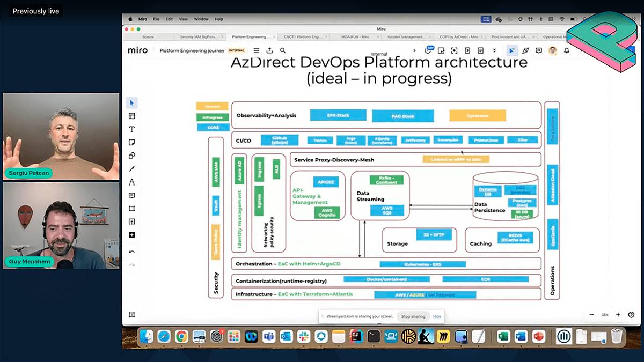Image resolution: width=644 pixels, height=362 pixels.
Task: Click the orange legend box above InProgress
Action: (212, 106)
